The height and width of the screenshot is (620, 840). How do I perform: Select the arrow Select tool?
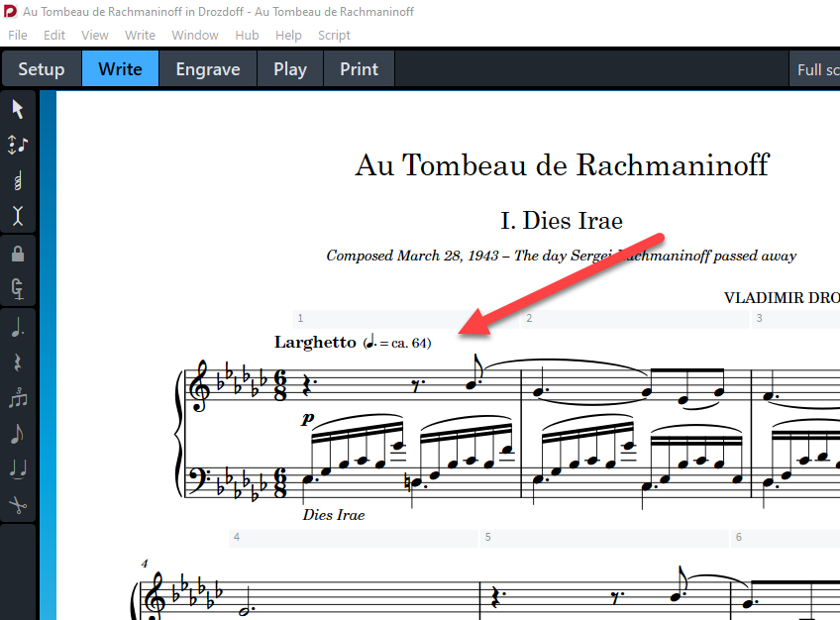[18, 109]
